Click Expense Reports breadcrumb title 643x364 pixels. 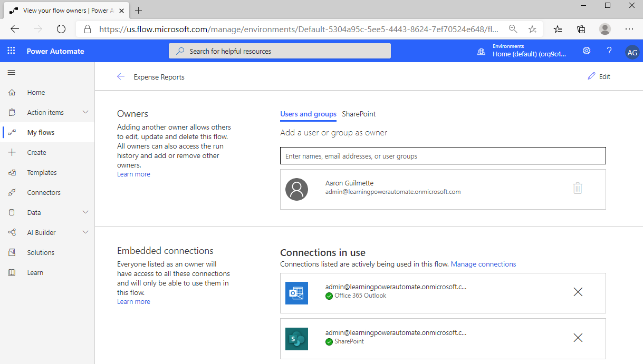pos(159,77)
